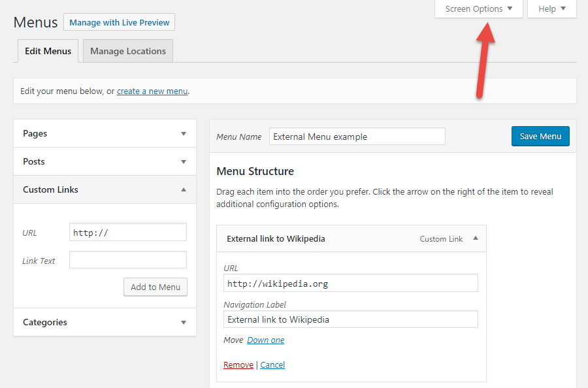The width and height of the screenshot is (588, 388).
Task: Expand the Categories panel
Action: pyautogui.click(x=105, y=322)
